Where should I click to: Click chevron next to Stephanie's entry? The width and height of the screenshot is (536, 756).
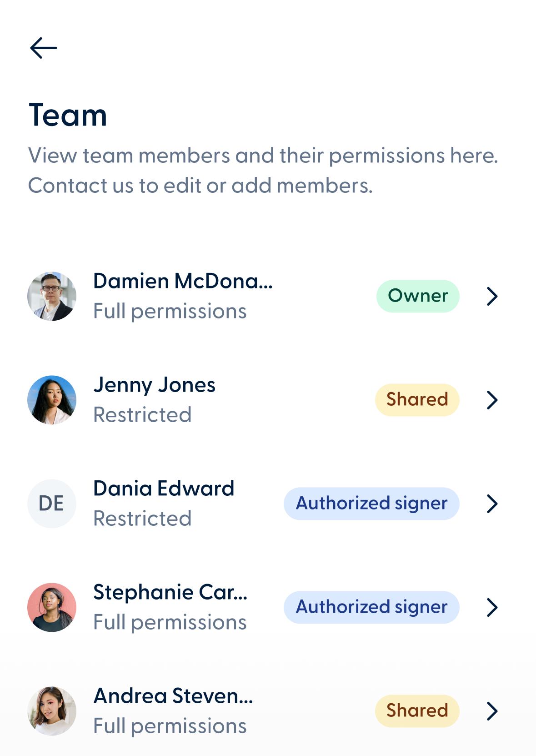492,607
